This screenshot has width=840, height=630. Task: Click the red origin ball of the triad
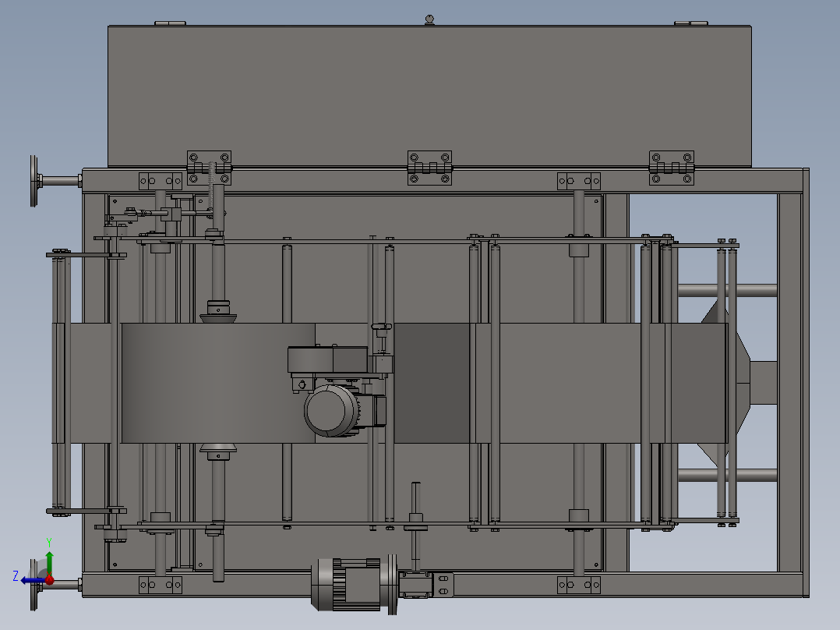pyautogui.click(x=49, y=579)
